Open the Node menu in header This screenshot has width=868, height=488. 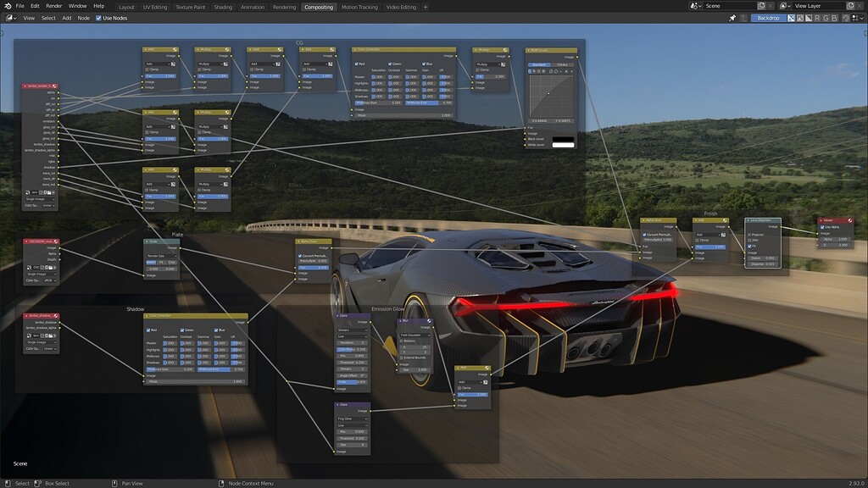pyautogui.click(x=84, y=18)
